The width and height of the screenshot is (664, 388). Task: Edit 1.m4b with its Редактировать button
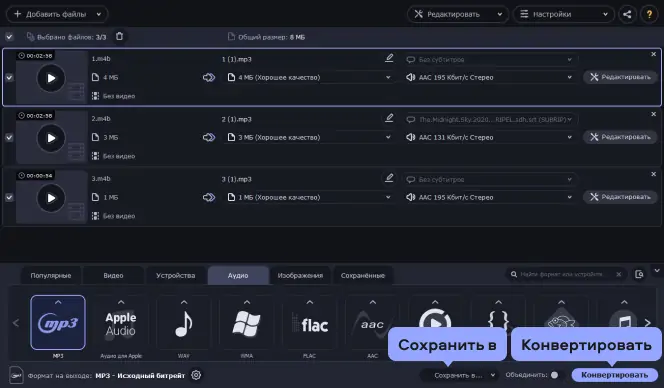620,77
